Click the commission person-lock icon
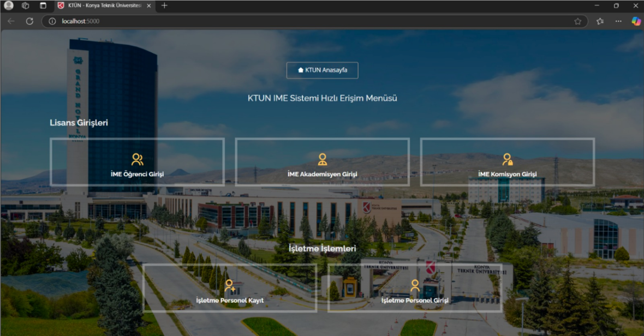 (x=508, y=159)
